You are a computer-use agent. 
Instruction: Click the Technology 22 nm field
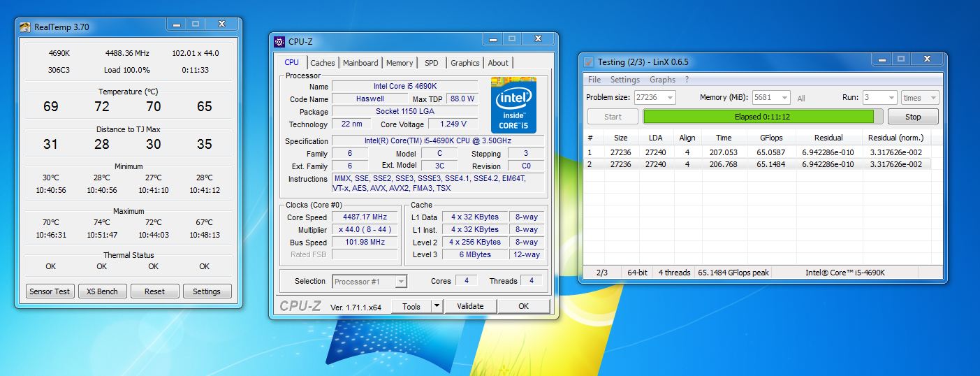coord(351,124)
